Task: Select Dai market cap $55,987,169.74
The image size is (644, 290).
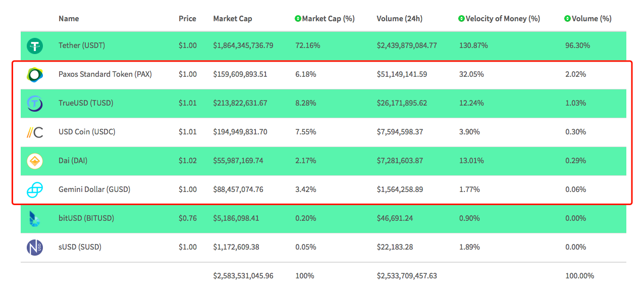Action: 238,161
